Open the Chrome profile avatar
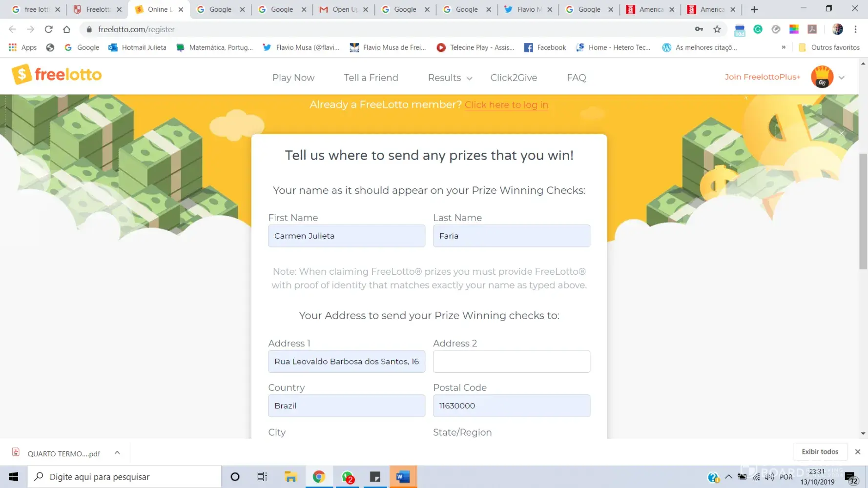This screenshot has height=488, width=868. tap(838, 29)
